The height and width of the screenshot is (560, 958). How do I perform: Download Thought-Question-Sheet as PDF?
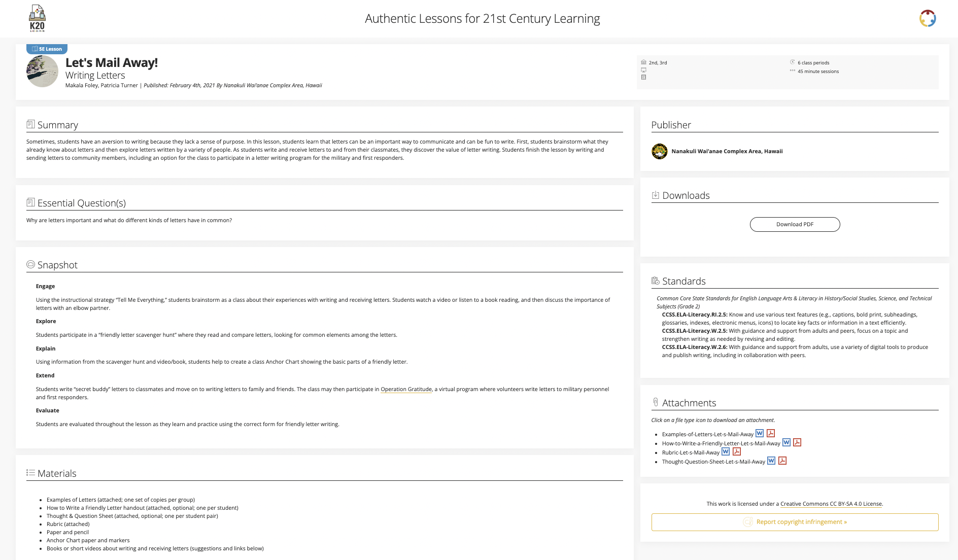click(x=782, y=461)
